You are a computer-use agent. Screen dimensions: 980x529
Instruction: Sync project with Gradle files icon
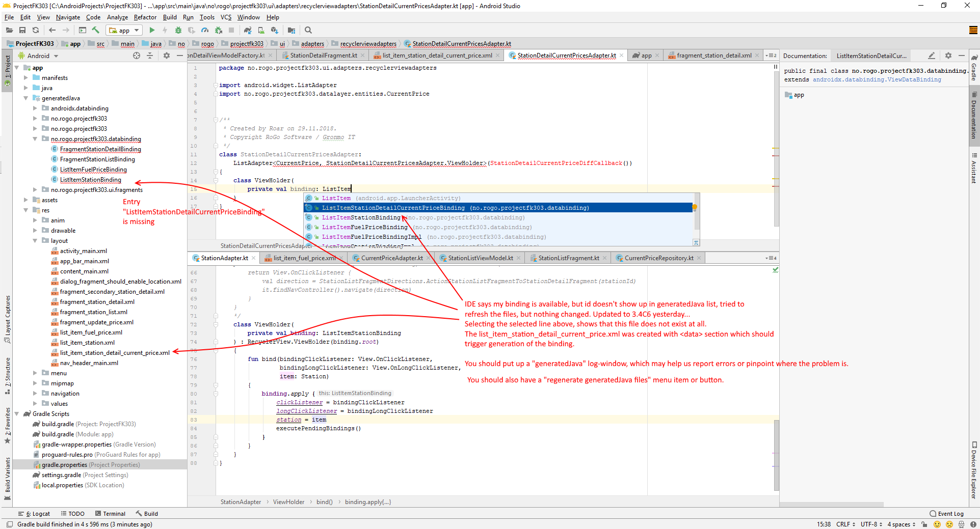pyautogui.click(x=248, y=31)
